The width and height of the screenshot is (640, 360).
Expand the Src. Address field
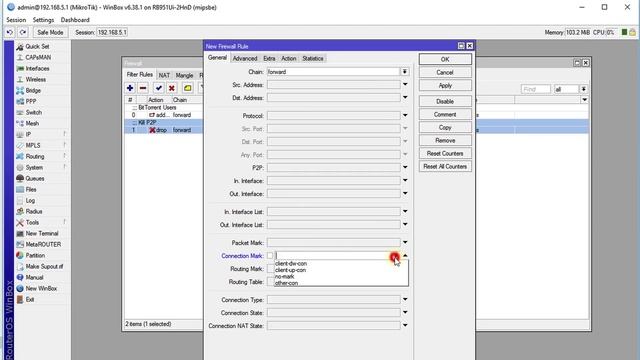[x=405, y=85]
